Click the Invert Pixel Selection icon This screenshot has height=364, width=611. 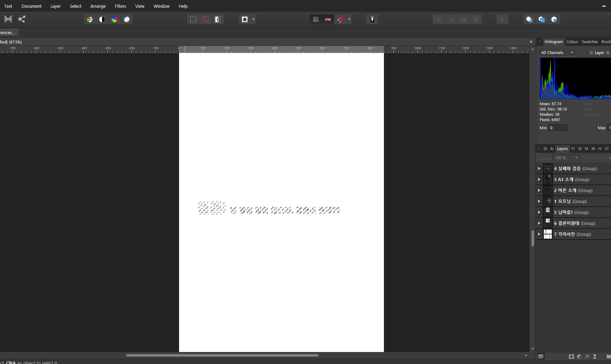(x=218, y=19)
